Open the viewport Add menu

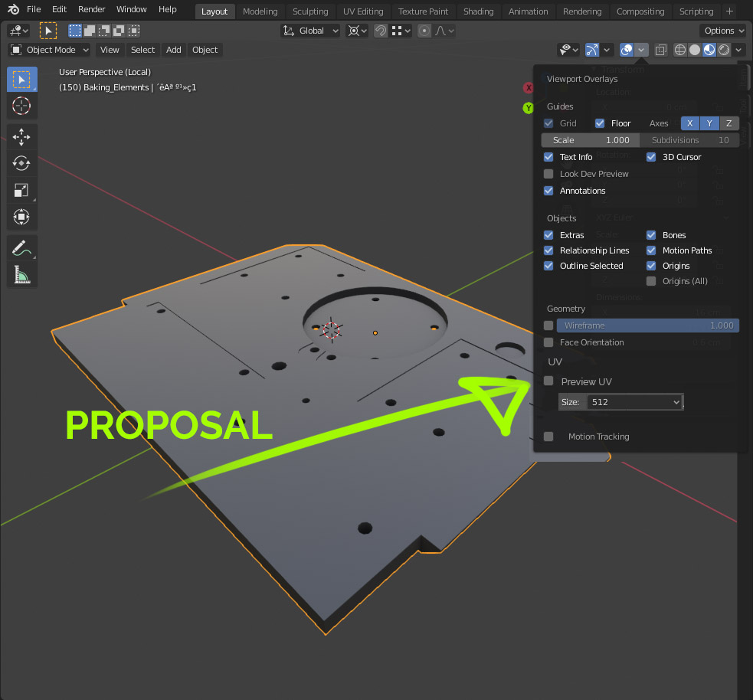click(x=173, y=50)
